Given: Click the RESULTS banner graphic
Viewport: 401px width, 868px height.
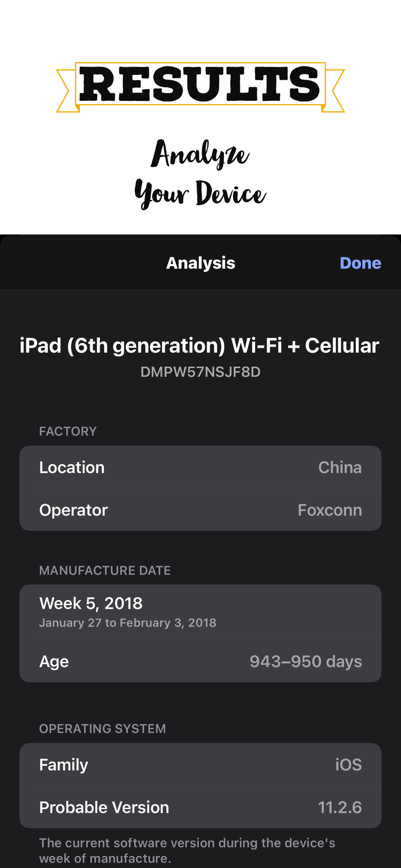Looking at the screenshot, I should (x=200, y=85).
